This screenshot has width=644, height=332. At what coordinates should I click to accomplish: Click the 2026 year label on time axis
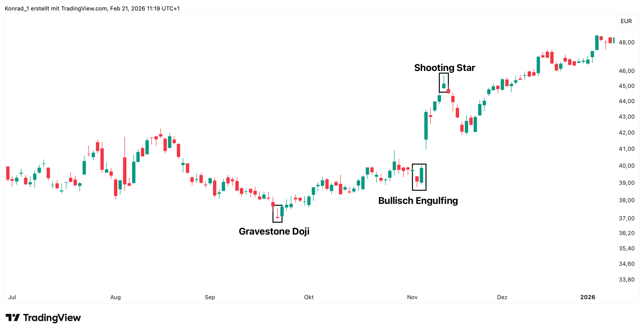(587, 297)
